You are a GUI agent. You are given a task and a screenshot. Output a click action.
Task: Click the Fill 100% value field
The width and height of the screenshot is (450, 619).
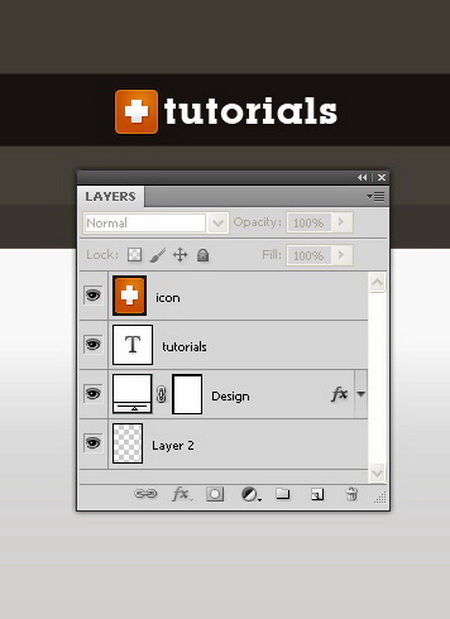click(309, 255)
